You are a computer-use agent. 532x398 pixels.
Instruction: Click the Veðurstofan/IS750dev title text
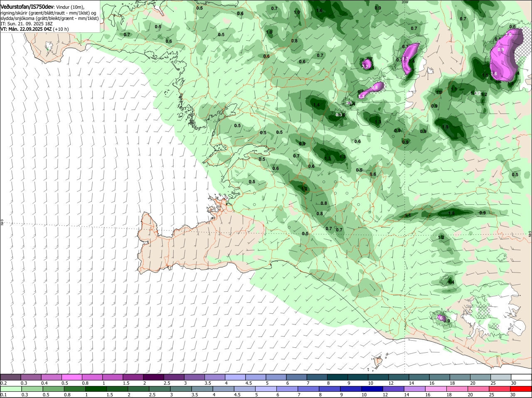(27, 7)
